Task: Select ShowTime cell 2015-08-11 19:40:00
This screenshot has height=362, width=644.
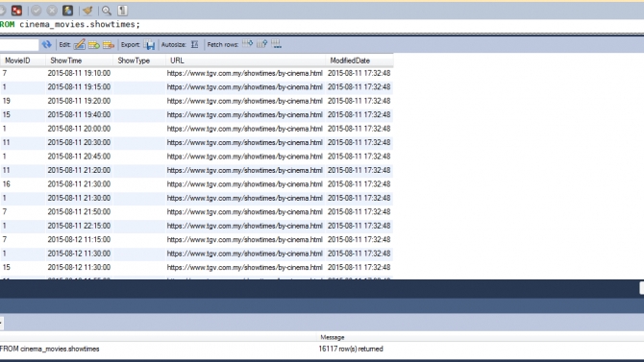Action: [x=79, y=115]
